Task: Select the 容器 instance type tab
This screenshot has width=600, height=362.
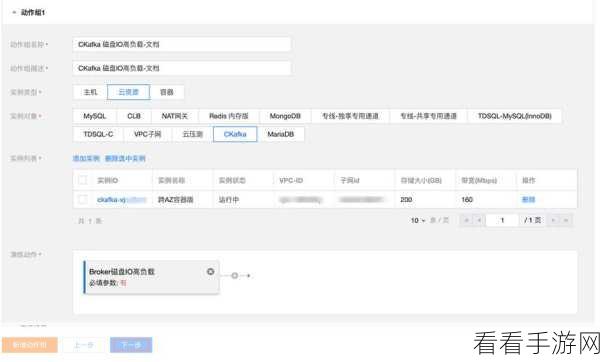Action: click(167, 92)
